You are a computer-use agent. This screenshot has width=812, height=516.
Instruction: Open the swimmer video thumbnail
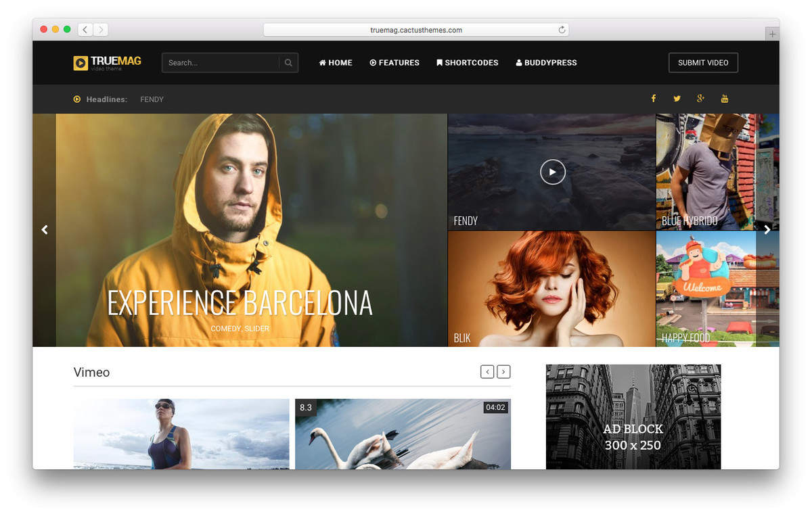181,434
